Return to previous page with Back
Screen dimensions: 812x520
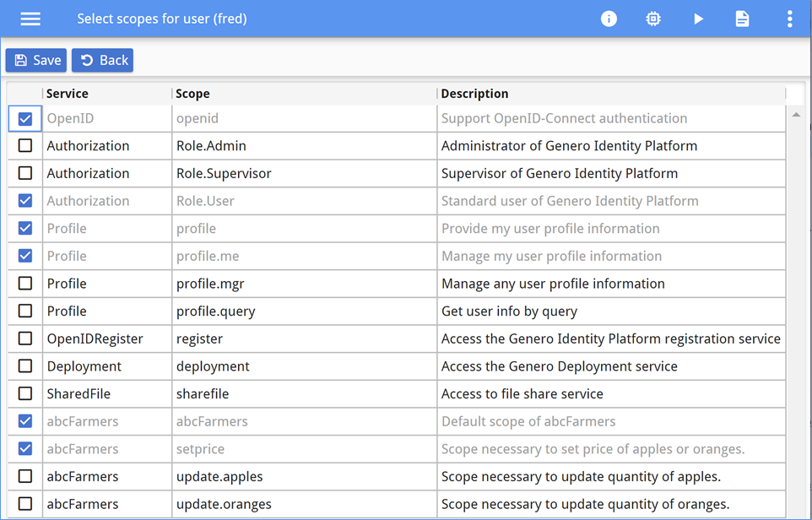point(101,60)
